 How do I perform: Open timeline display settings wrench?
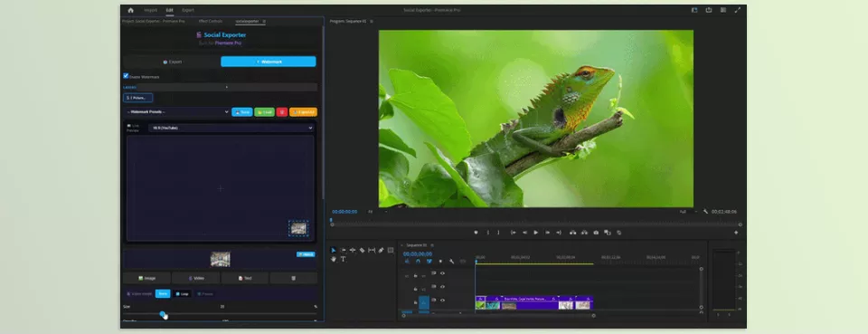(x=451, y=262)
